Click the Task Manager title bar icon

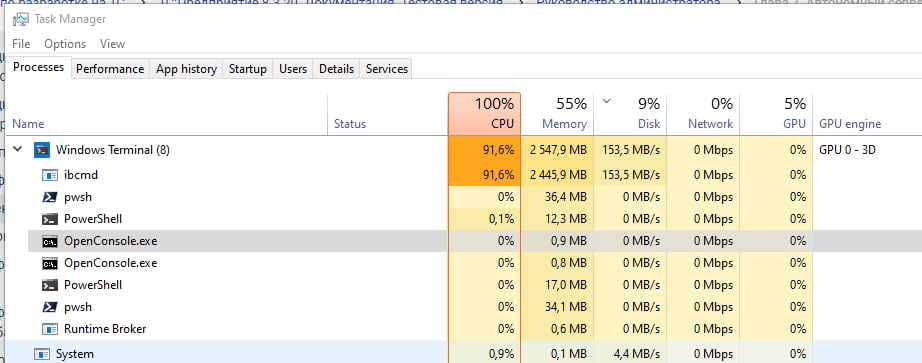[x=21, y=19]
